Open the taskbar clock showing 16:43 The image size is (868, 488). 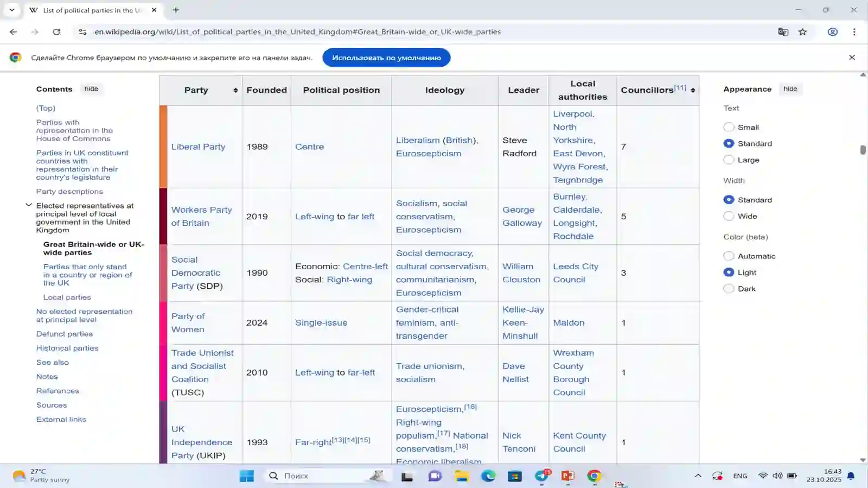click(824, 476)
